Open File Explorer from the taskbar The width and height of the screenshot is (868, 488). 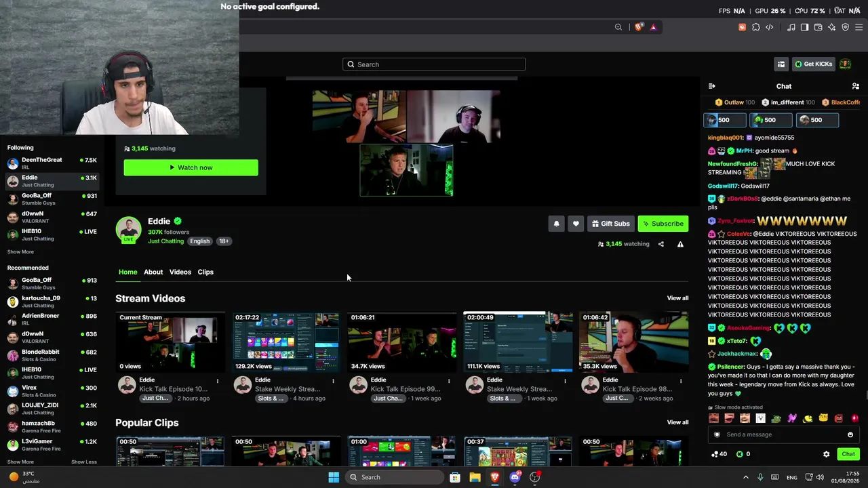[x=475, y=477]
